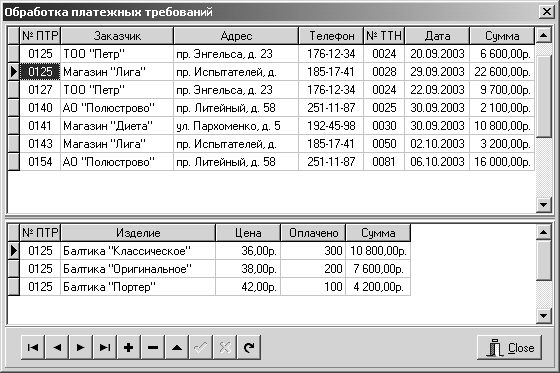Click upper grid scrollbar up arrow
Image resolution: width=560 pixels, height=373 pixels.
544,35
